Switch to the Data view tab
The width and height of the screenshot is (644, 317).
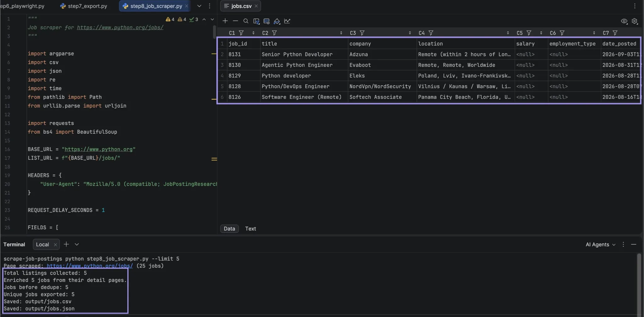click(229, 229)
